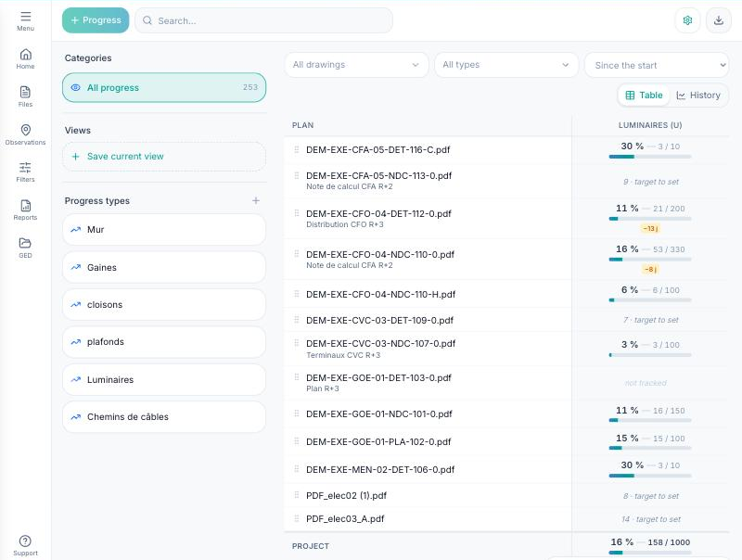Image resolution: width=742 pixels, height=560 pixels.
Task: Open the Reports icon
Action: [x=26, y=206]
